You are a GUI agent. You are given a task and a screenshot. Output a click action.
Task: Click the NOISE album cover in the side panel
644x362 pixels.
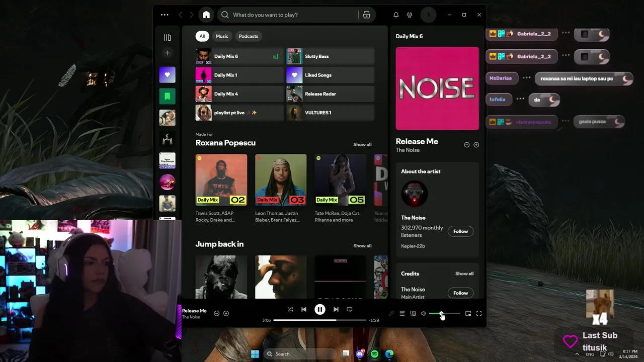pyautogui.click(x=437, y=88)
